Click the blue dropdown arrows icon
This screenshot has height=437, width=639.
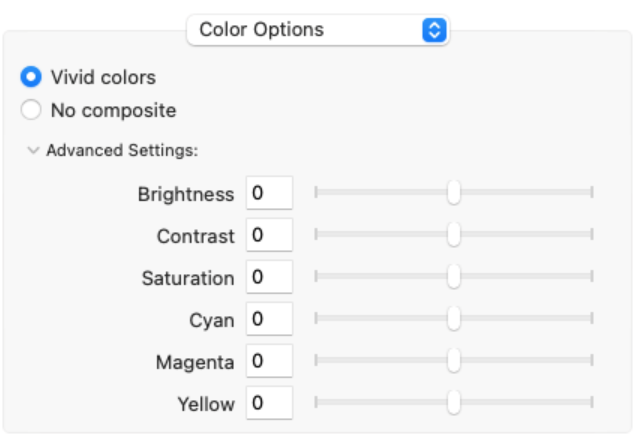433,30
